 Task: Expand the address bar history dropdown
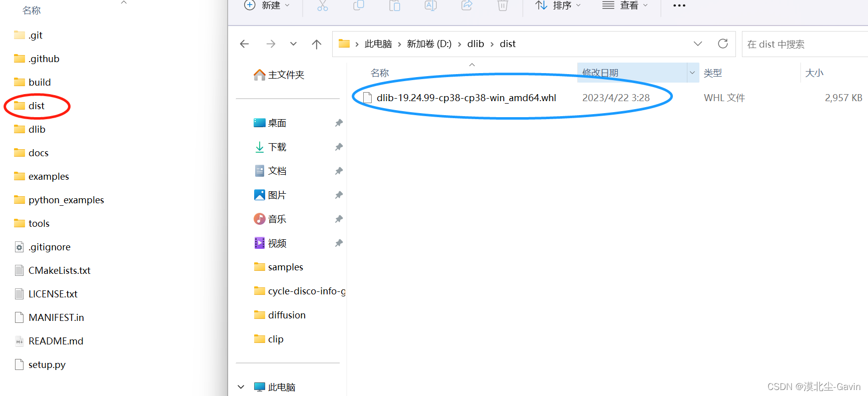[x=698, y=44]
